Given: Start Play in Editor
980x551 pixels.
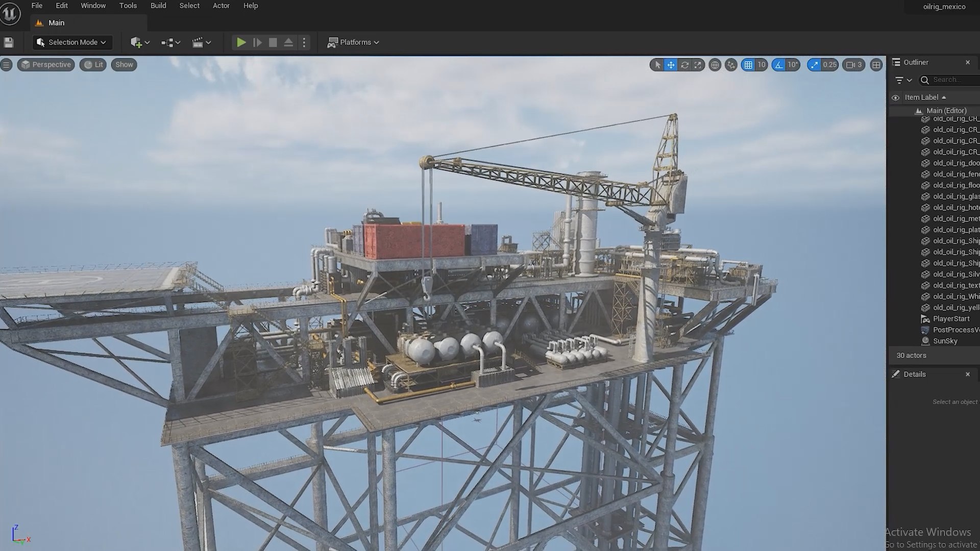Looking at the screenshot, I should (241, 43).
